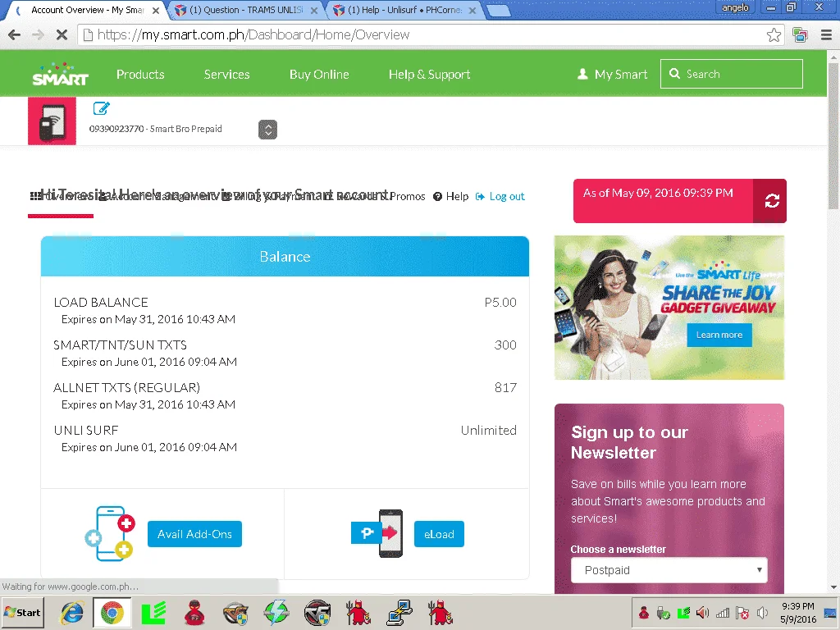Click the Chrome taskbar icon
The height and width of the screenshot is (630, 840).
pos(112,613)
